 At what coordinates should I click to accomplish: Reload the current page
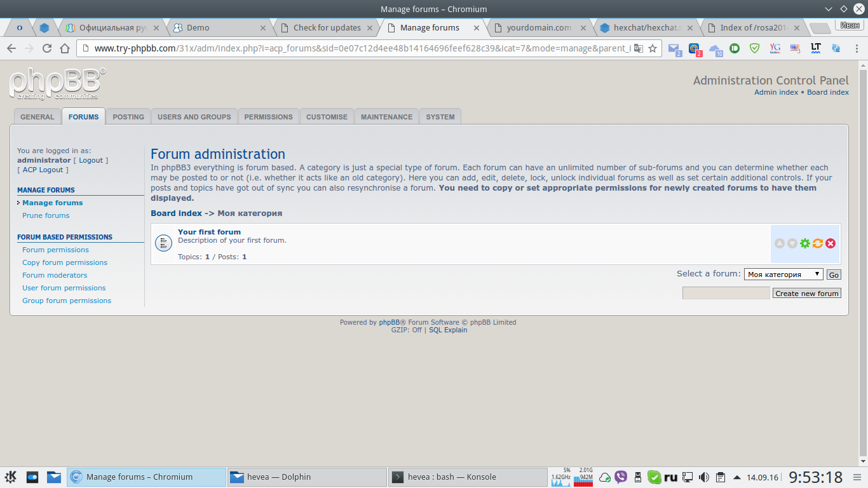coord(46,48)
